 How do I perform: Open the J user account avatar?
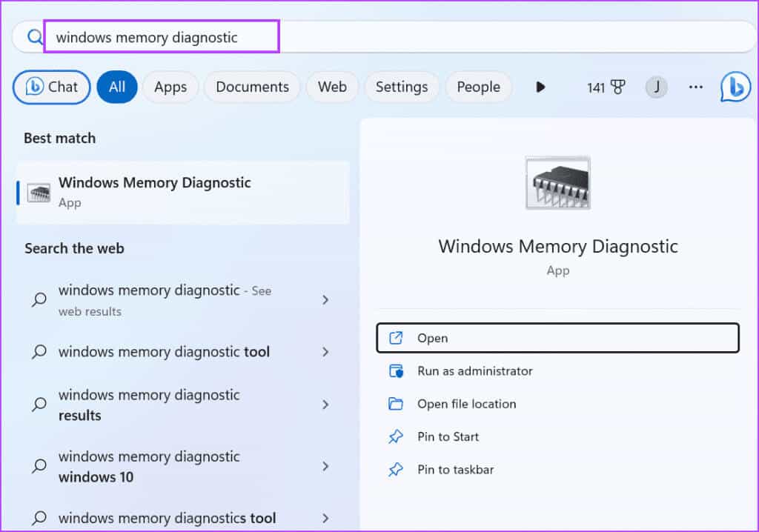(x=657, y=87)
